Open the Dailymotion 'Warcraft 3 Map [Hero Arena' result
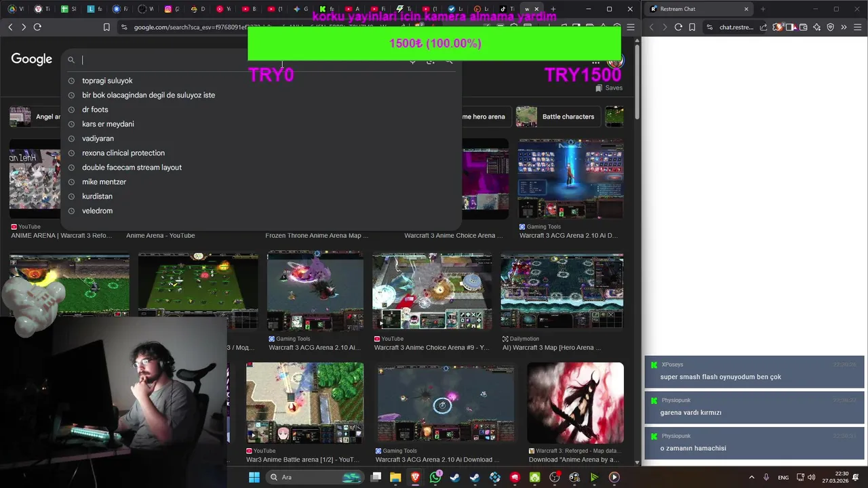The width and height of the screenshot is (868, 488). [x=562, y=291]
